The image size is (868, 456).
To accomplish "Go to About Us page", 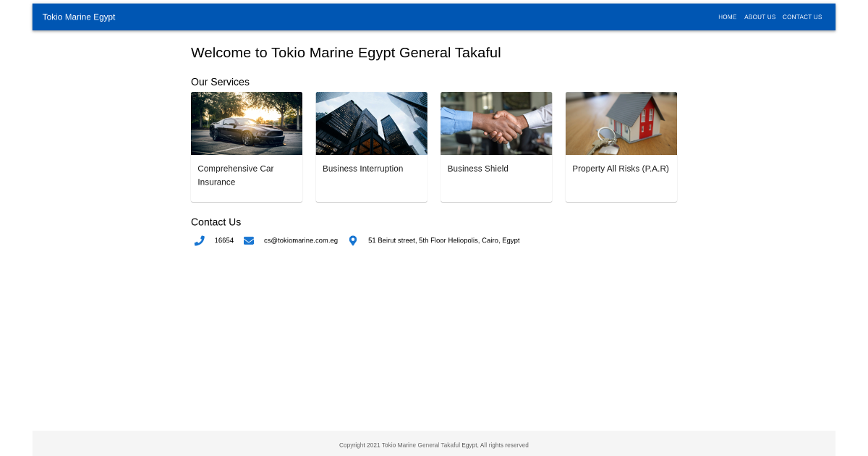I will tap(759, 17).
